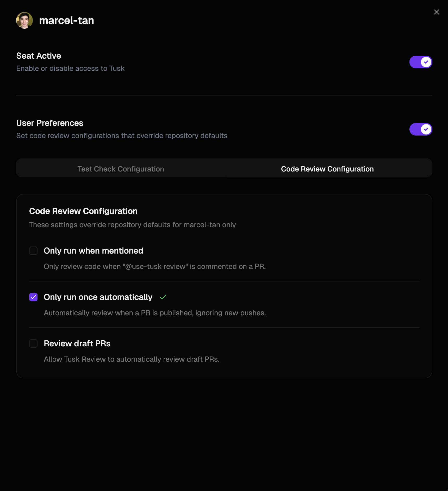Click the green checkmark beside Only run once automatically
Screen dimensions: 448x491
pyautogui.click(x=163, y=297)
